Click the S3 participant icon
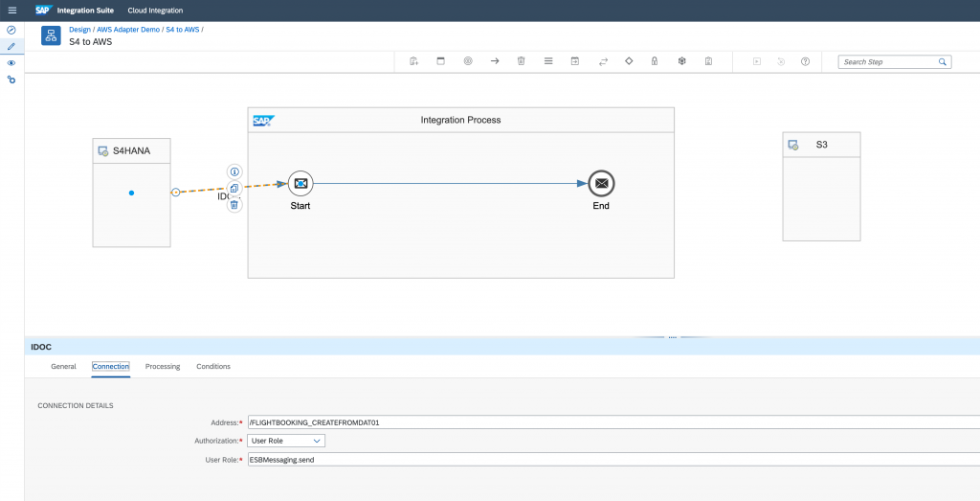The height and width of the screenshot is (501, 980). point(793,145)
